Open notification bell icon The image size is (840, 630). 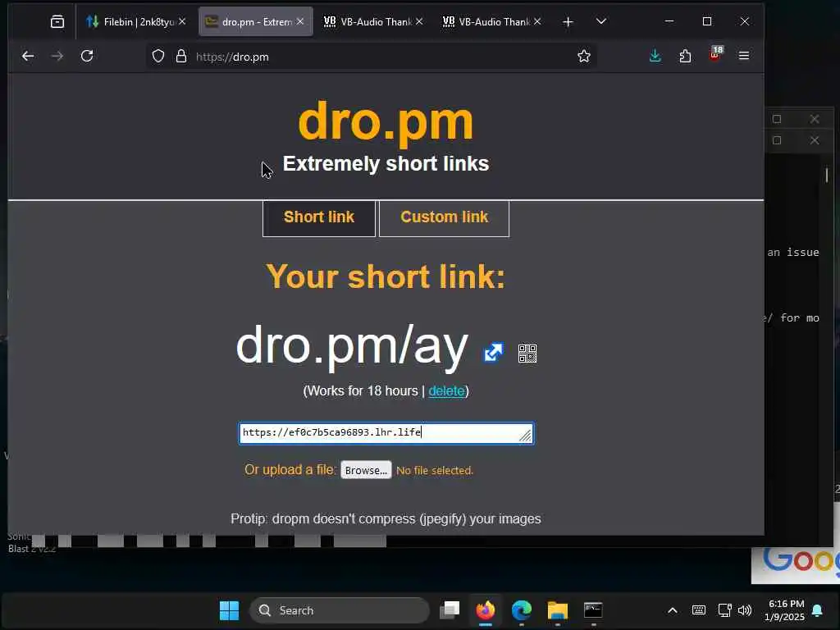tap(818, 610)
